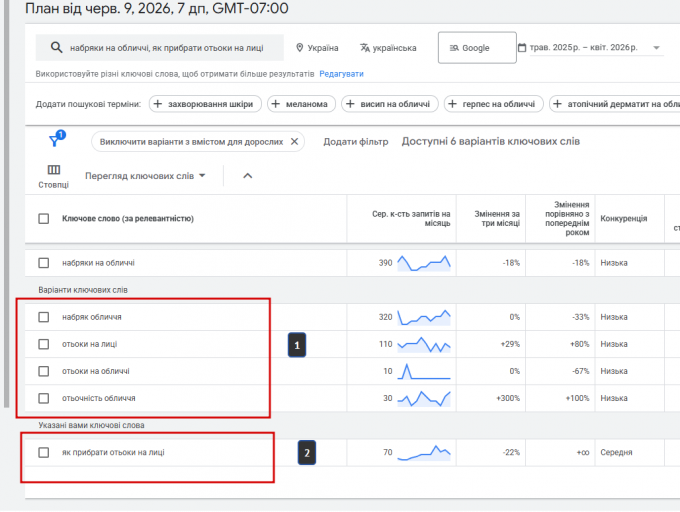Click the keyword text набряк обличчя
Viewport: 680px width, 512px height.
coord(92,317)
